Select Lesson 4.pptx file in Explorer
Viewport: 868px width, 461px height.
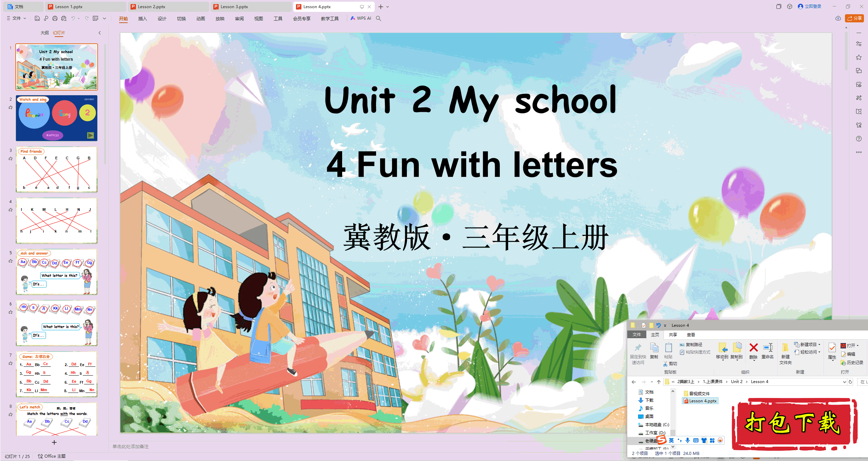coord(700,401)
